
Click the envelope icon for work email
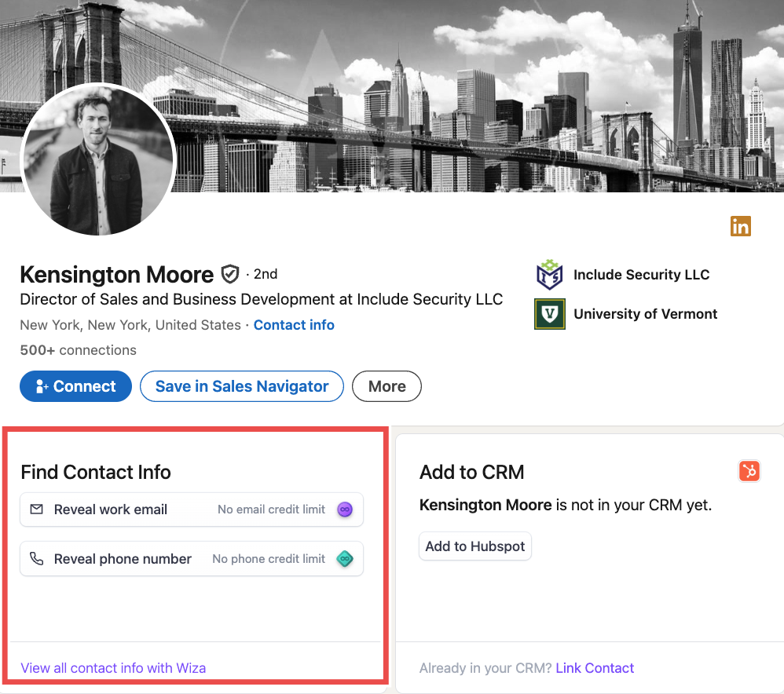click(36, 510)
